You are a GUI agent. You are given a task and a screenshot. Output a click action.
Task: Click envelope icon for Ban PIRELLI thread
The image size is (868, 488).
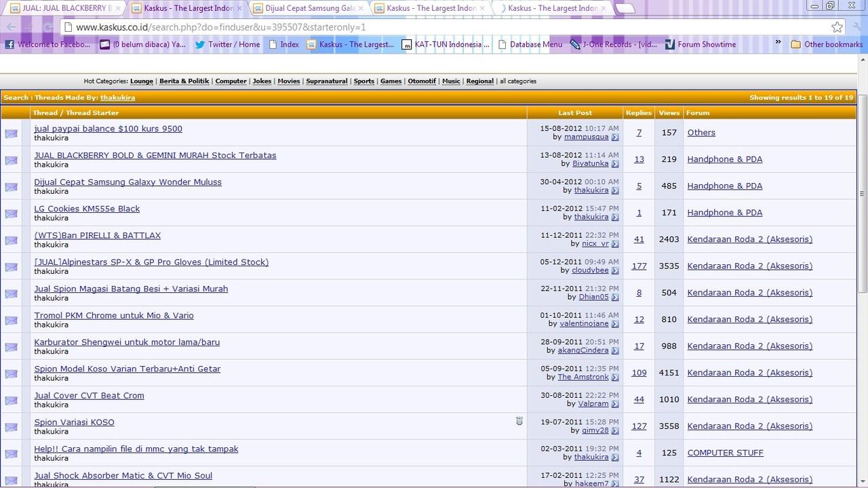click(x=12, y=240)
